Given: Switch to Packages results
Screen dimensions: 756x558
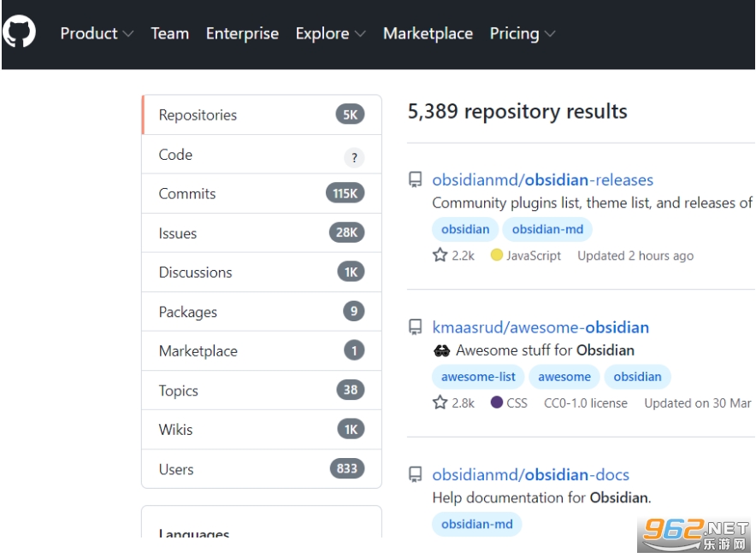Looking at the screenshot, I should pos(262,312).
